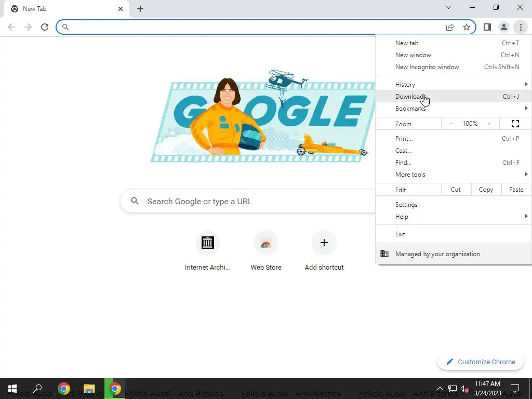The image size is (532, 399).
Task: Click the Search Google or type a URL box
Action: tap(248, 201)
